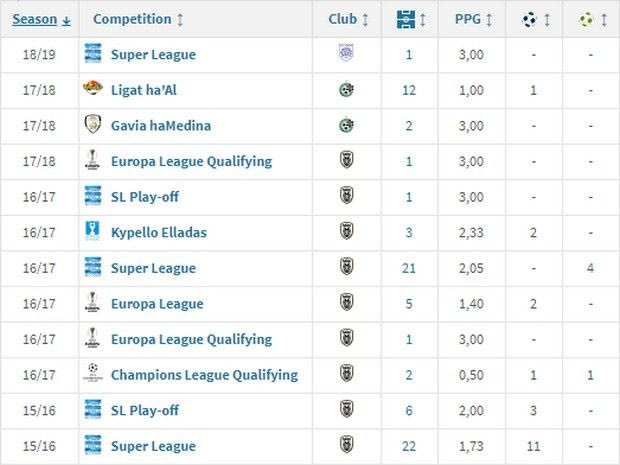Click the 21 appearances number link

[409, 268]
